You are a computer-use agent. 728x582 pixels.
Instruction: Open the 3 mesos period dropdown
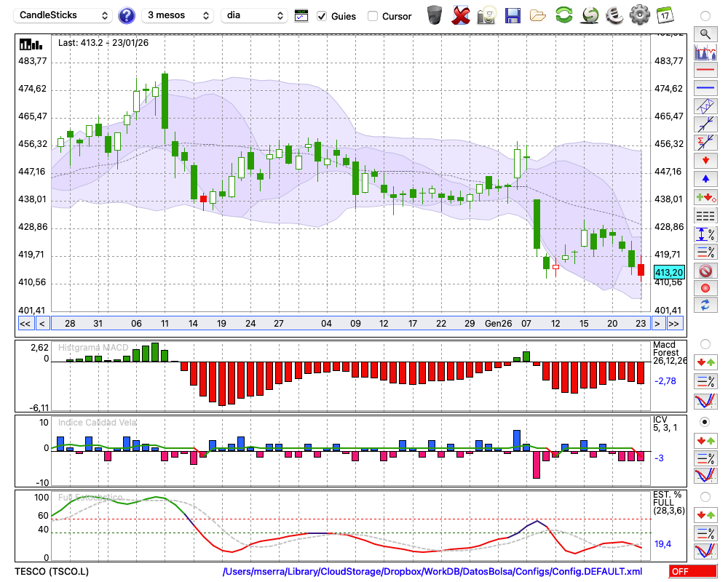(x=178, y=15)
